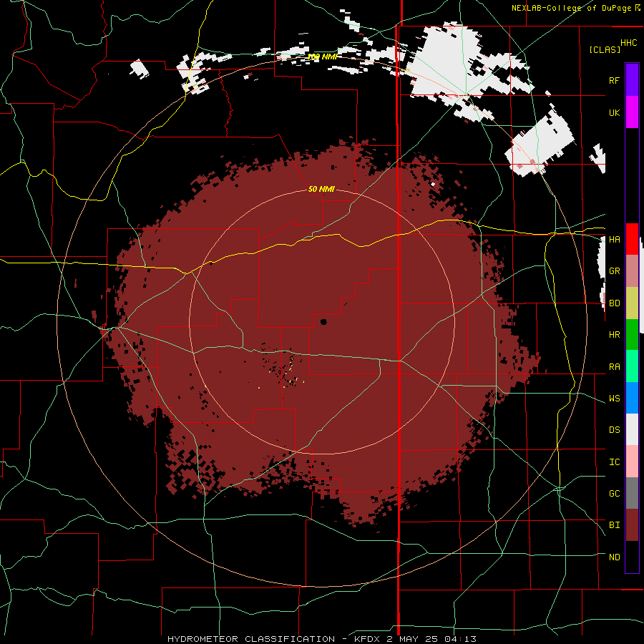This screenshot has height=644, width=644.
Task: Click the Hydrometeor Classification KFDX title
Action: coord(321,639)
